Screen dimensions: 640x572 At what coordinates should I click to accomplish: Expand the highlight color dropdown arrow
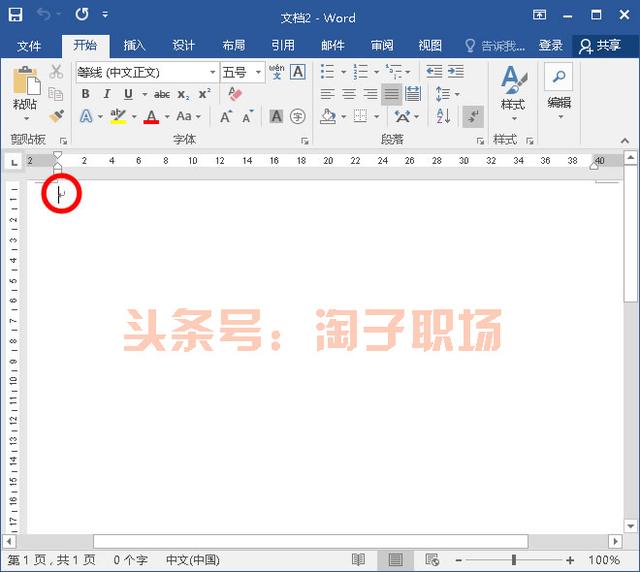(134, 117)
